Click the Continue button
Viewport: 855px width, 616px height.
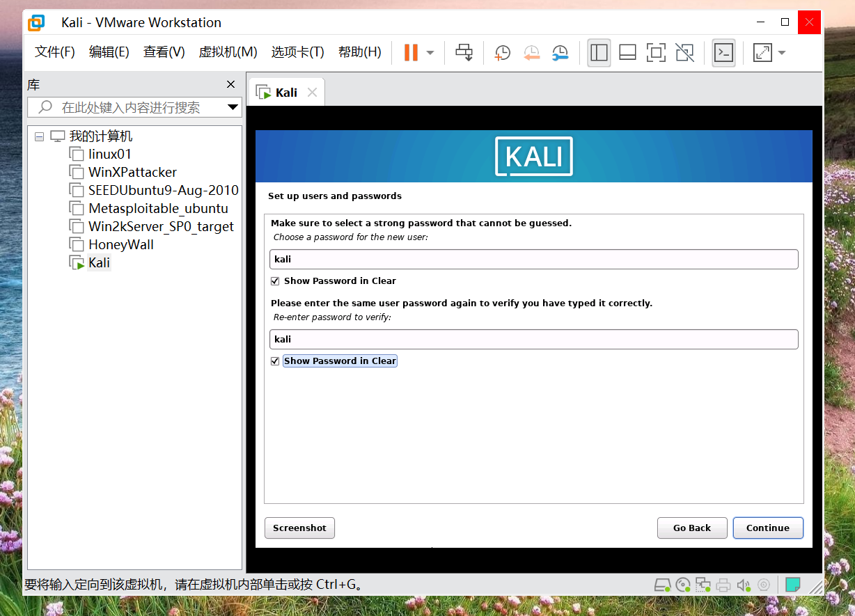(768, 528)
